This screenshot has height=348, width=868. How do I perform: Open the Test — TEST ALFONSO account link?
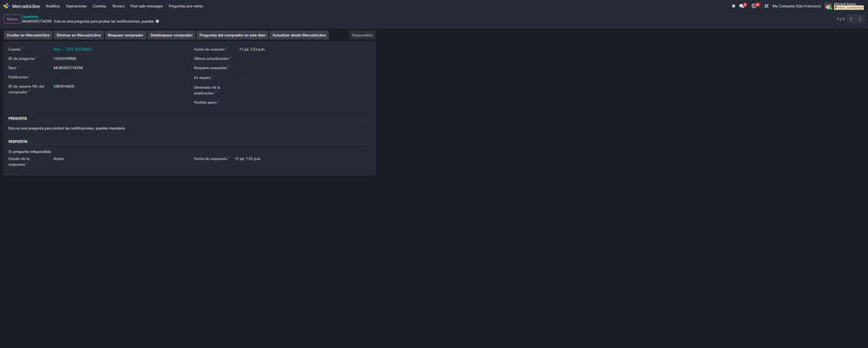tap(73, 49)
